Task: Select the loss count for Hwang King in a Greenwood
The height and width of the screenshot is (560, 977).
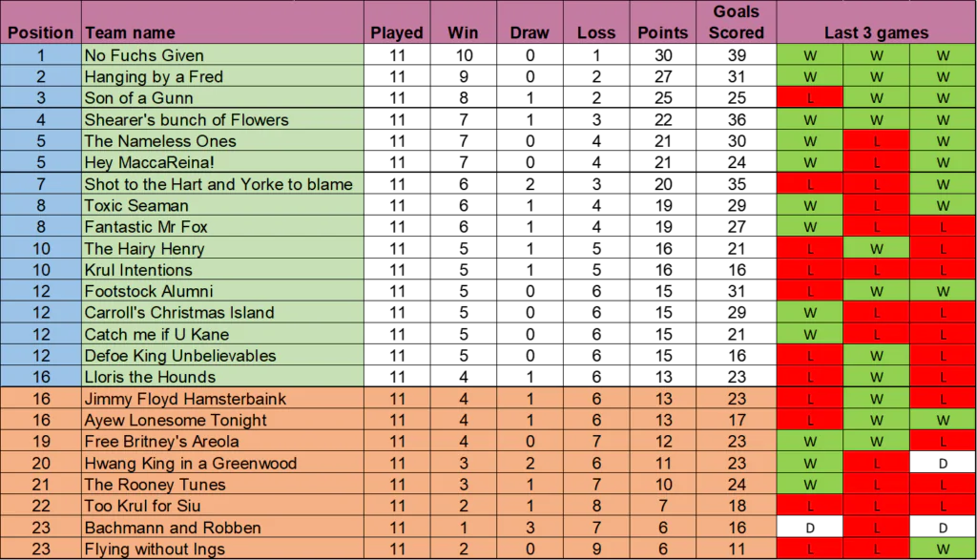Action: coord(596,464)
